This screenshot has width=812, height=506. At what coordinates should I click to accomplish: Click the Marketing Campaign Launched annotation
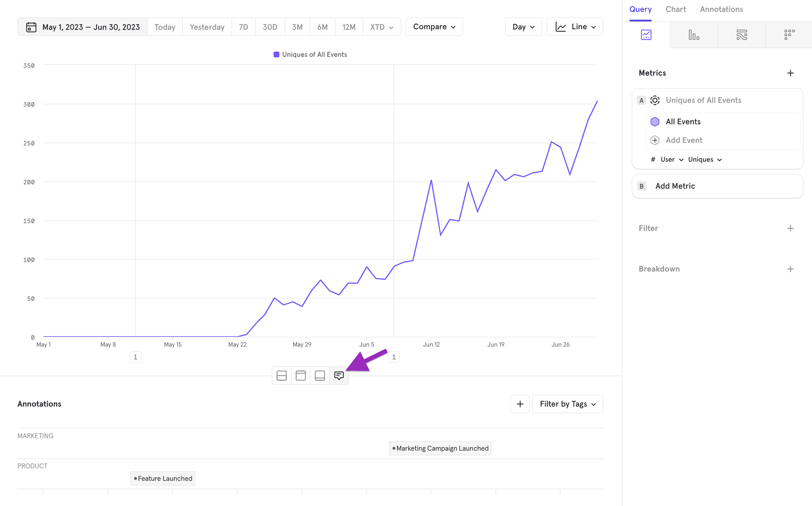pos(440,448)
